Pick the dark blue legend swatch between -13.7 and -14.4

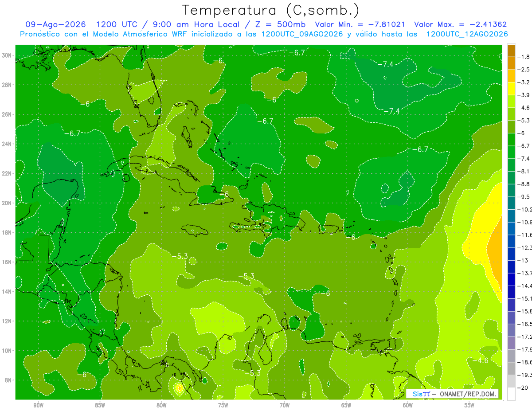pos(511,279)
